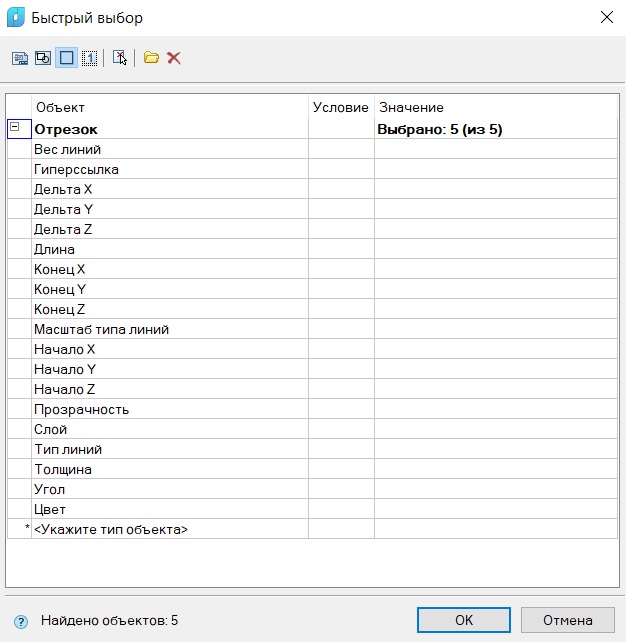
Task: Click the condition cell for Слой
Action: 341,429
